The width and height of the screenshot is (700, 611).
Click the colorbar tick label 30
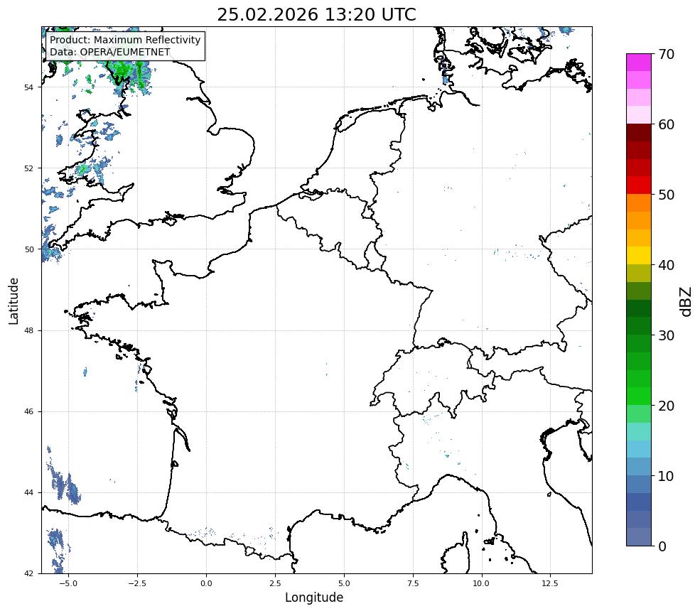[x=666, y=335]
